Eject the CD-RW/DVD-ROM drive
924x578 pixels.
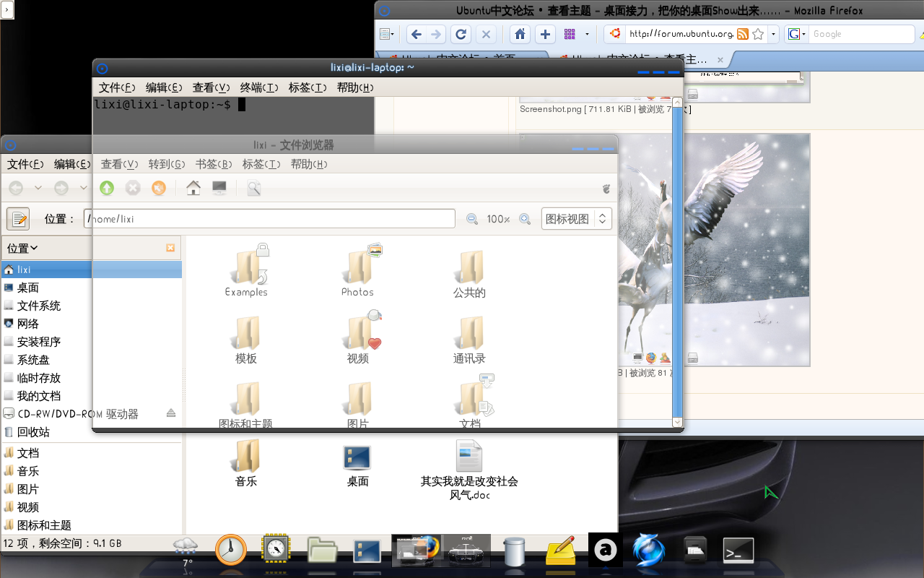click(171, 413)
